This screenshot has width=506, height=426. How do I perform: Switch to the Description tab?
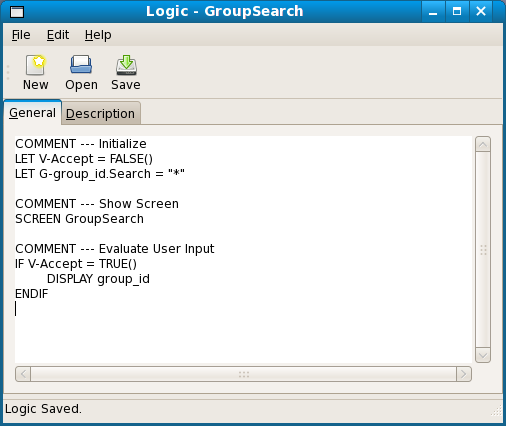(101, 114)
